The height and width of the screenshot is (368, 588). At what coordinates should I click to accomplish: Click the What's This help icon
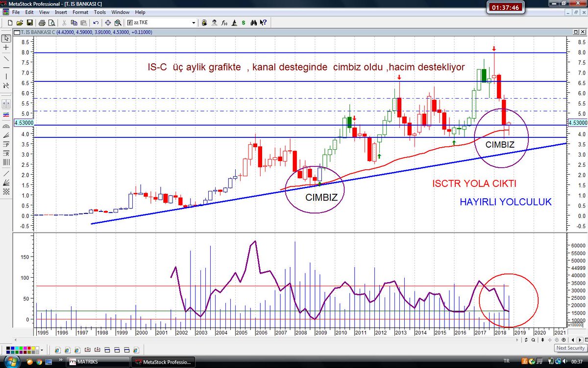coord(263,23)
